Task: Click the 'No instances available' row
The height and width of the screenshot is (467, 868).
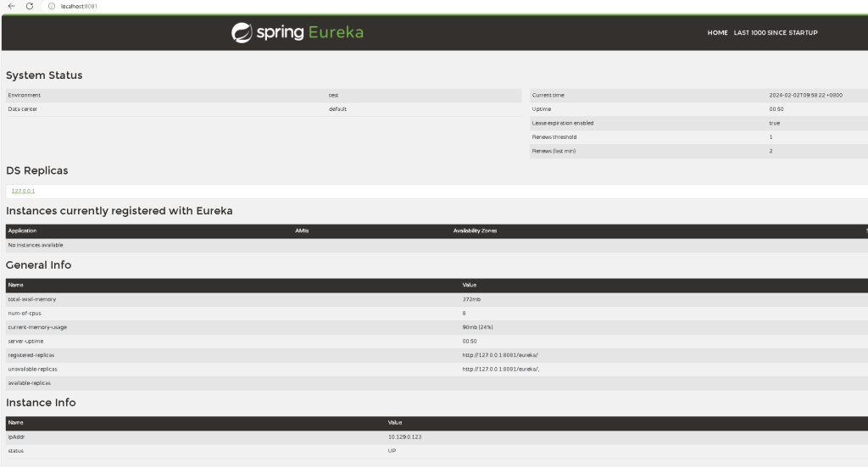Action: [36, 245]
